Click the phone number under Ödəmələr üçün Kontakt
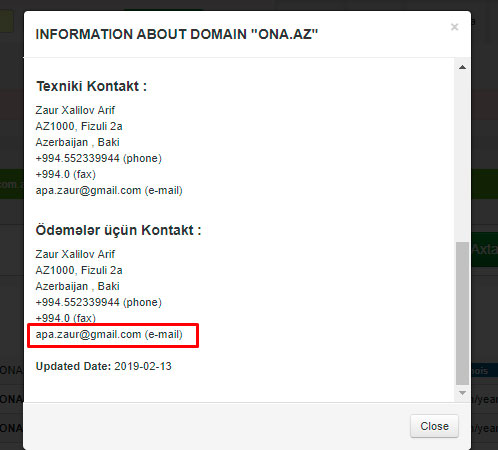Screen dimensions: 498x450 [x=99, y=302]
